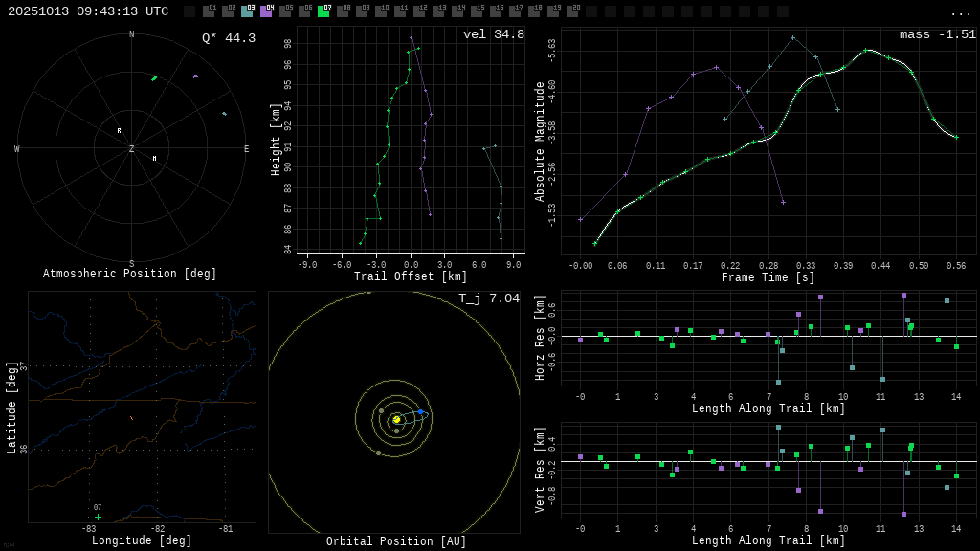
Task: Click the Atmospheric Position [deg] label
Action: click(130, 274)
